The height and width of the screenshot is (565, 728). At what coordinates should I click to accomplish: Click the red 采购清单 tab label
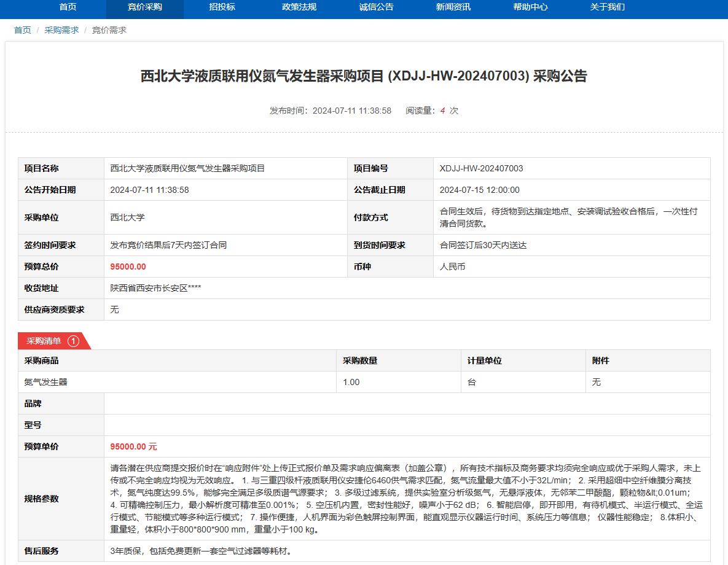44,341
